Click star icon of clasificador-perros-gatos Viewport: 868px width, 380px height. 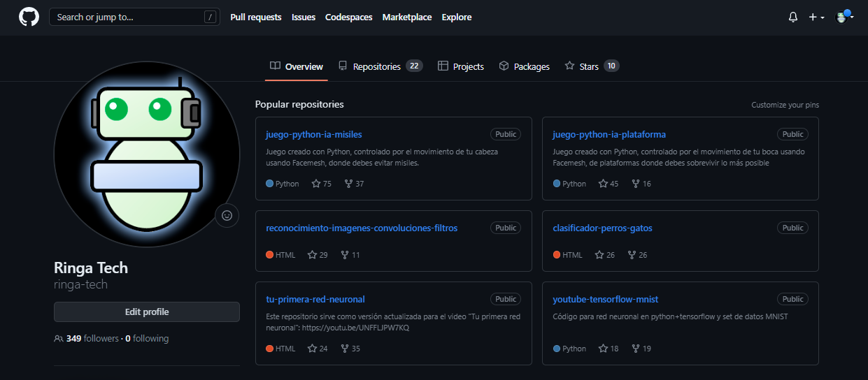click(x=599, y=255)
